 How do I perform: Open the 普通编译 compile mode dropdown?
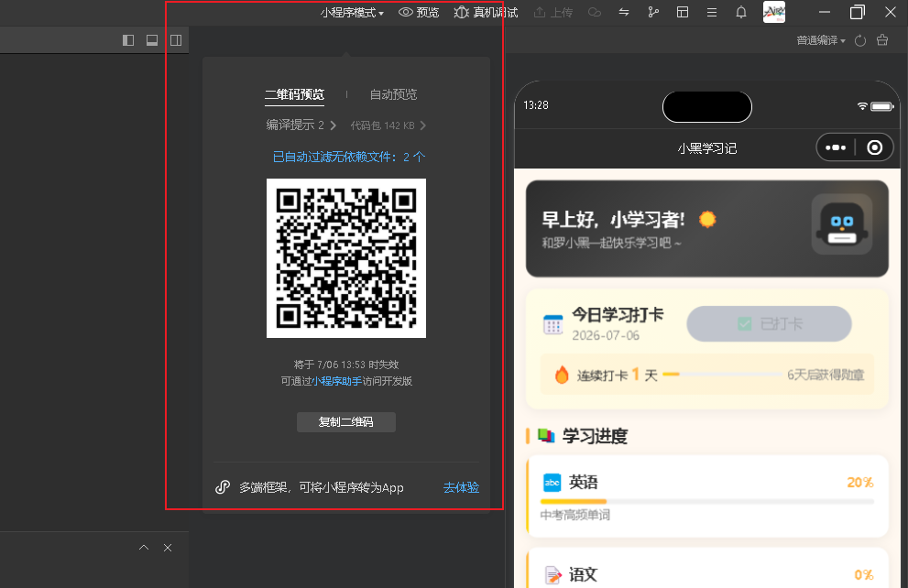pos(821,40)
